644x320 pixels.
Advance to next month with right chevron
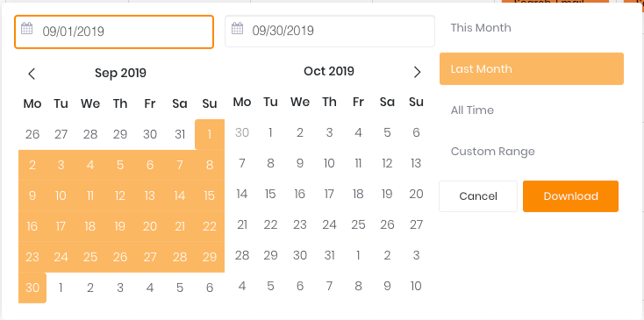(417, 72)
